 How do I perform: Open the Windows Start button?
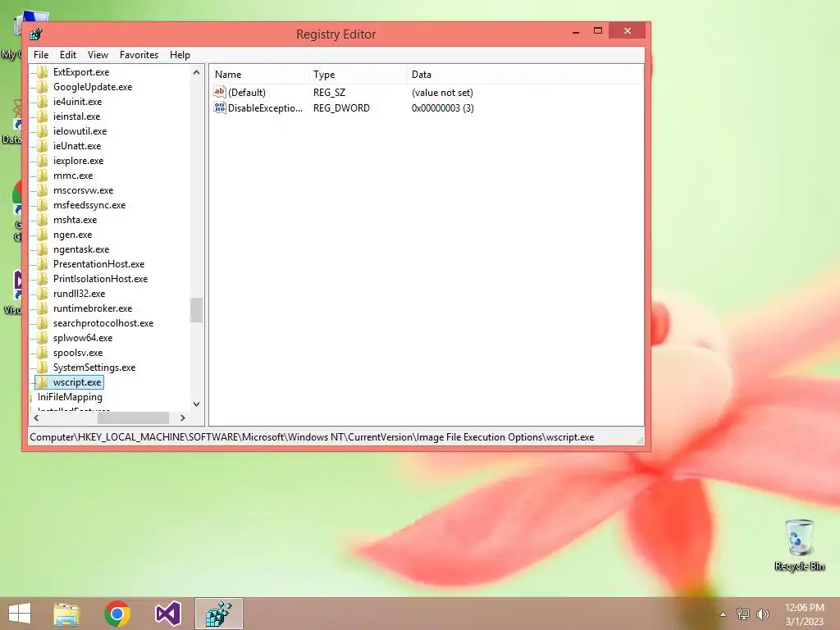click(x=20, y=614)
